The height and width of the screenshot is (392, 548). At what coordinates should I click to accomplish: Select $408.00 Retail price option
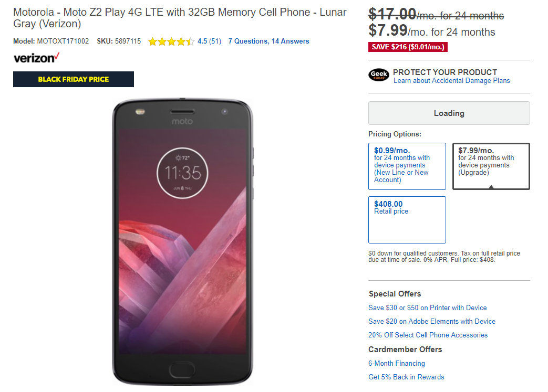pyautogui.click(x=407, y=219)
